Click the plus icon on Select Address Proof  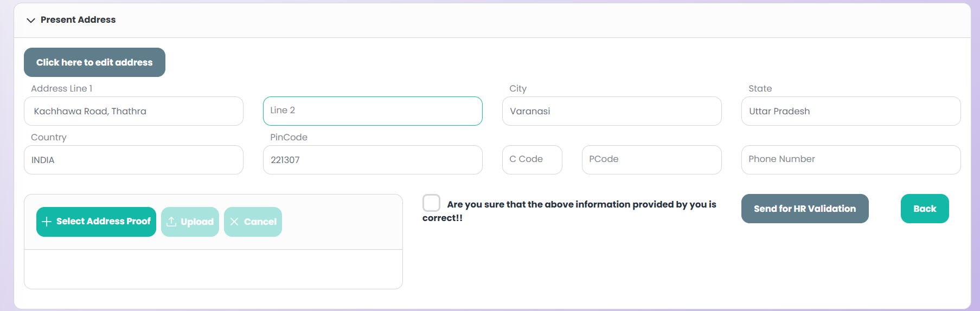pyautogui.click(x=47, y=222)
